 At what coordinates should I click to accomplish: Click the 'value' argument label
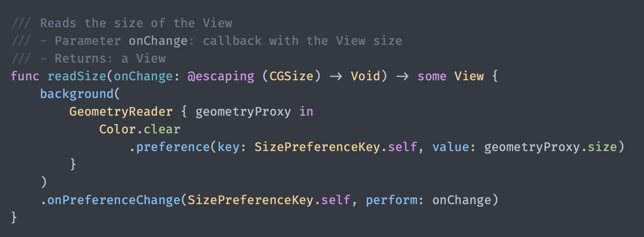pyautogui.click(x=451, y=147)
